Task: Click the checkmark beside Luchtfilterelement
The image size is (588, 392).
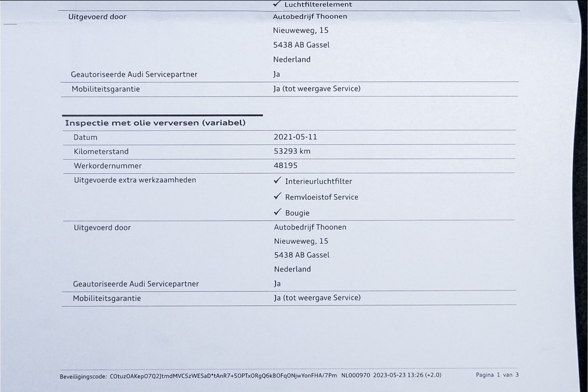Action: pos(277,4)
